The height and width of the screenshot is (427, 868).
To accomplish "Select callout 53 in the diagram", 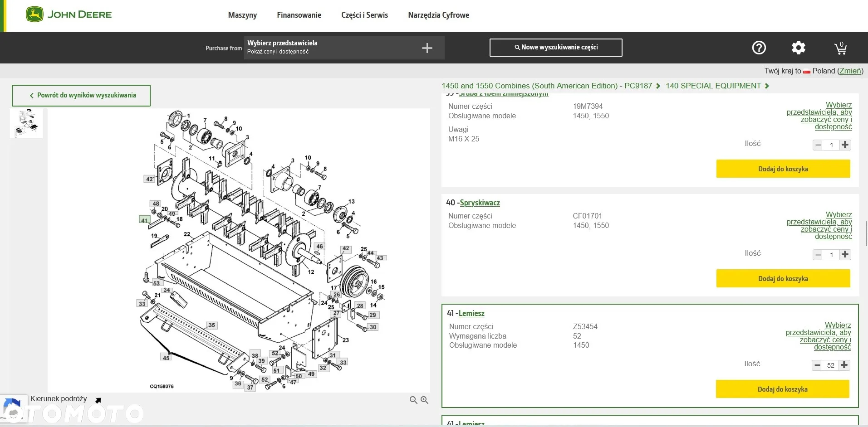I will (x=156, y=283).
